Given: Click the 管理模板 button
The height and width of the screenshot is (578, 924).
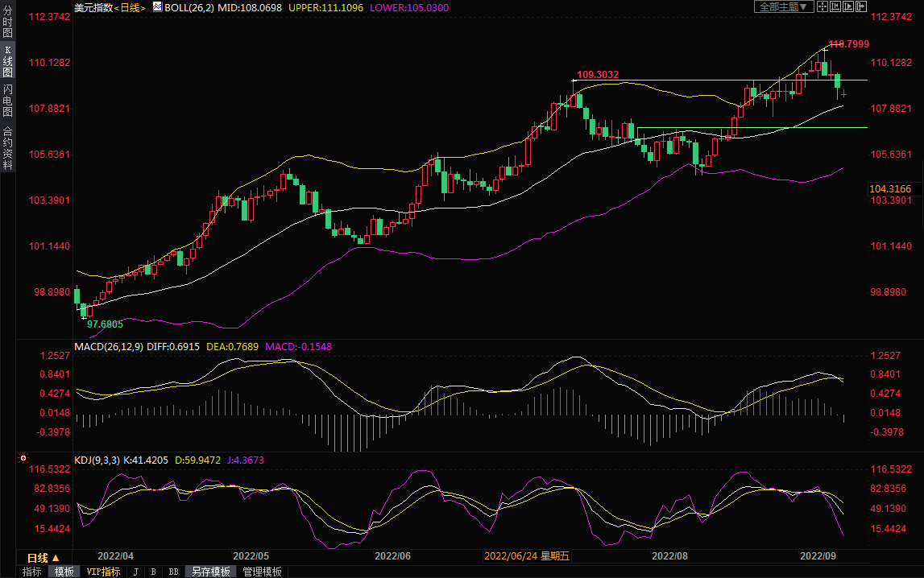Looking at the screenshot, I should 263,572.
